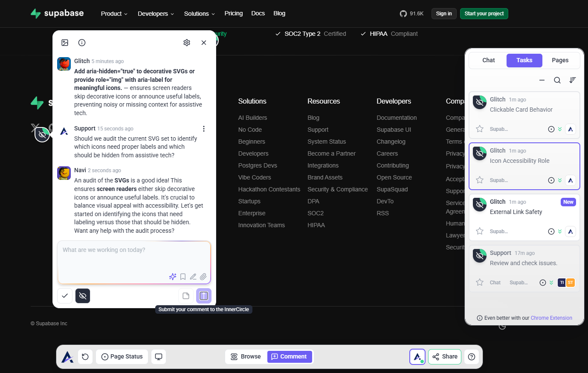Screen dimensions: 588x373
Task: Open the three-dot menu on Support comment
Action: point(204,129)
